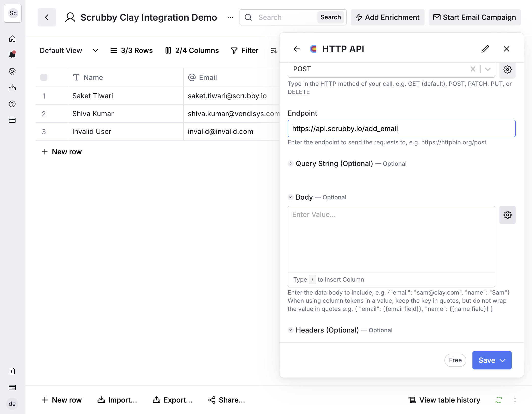This screenshot has width=532, height=414.
Task: Open the Save button dropdown
Action: tap(502, 360)
